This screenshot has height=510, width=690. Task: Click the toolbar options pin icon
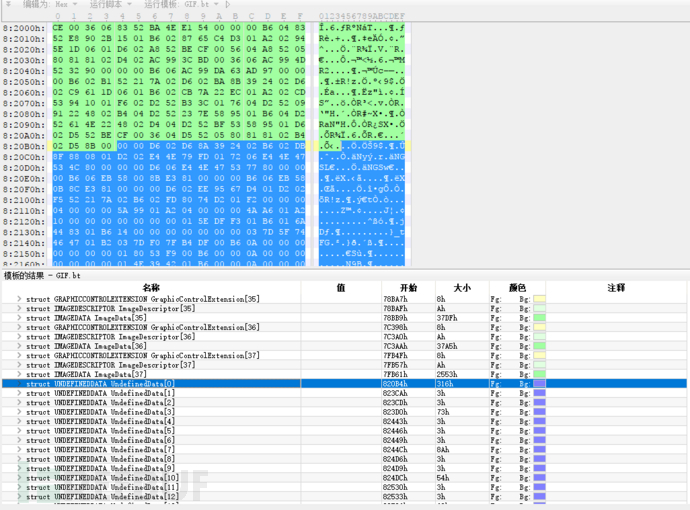(x=8, y=4)
